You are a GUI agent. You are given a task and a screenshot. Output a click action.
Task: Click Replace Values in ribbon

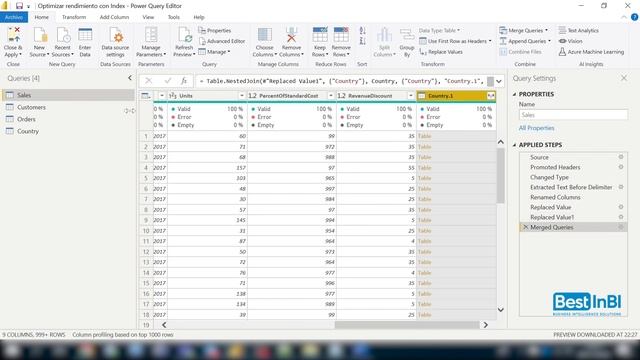point(441,52)
